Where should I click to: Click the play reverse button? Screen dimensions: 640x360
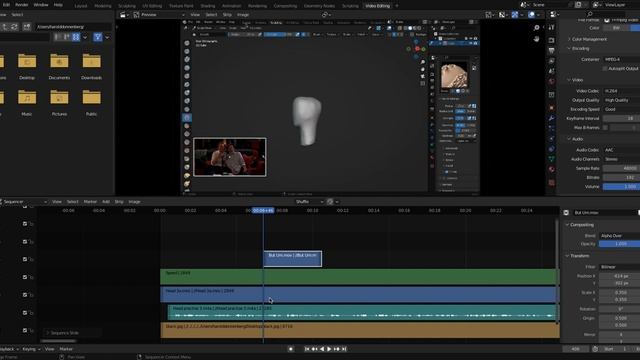[x=322, y=349]
